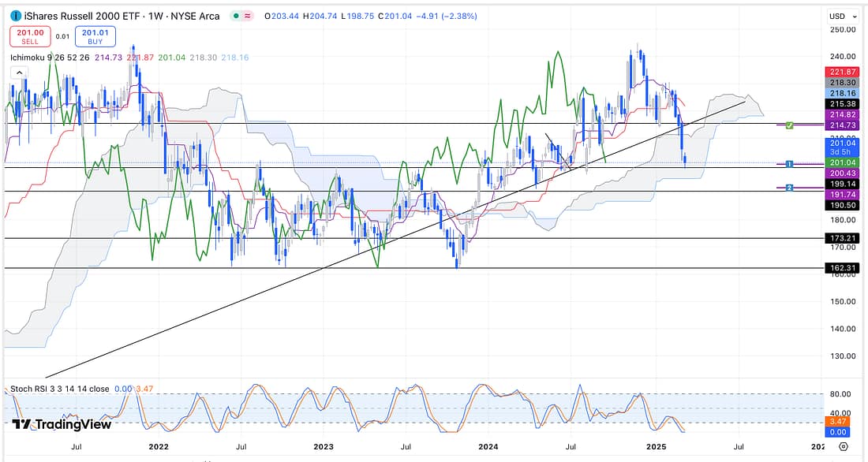Open chart settings gear at bottom right
Viewport: 868px width, 462px height.
[843, 447]
